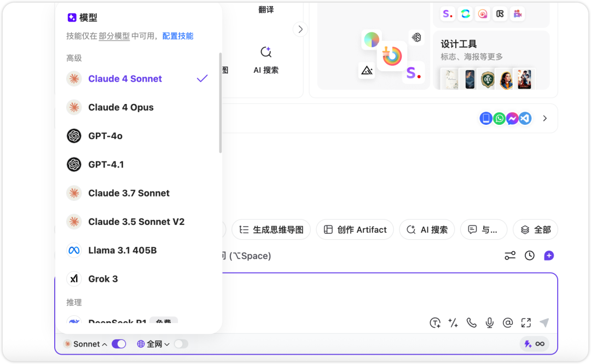This screenshot has width=591, height=364.
Task: Click the VS Code icon
Action: (525, 118)
